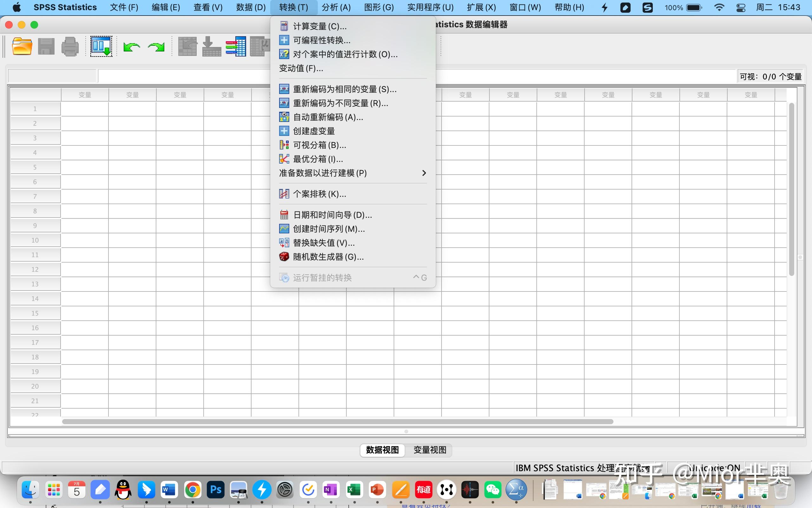The height and width of the screenshot is (508, 812).
Task: Open the Recall recently used dialogs icon
Action: 101,46
